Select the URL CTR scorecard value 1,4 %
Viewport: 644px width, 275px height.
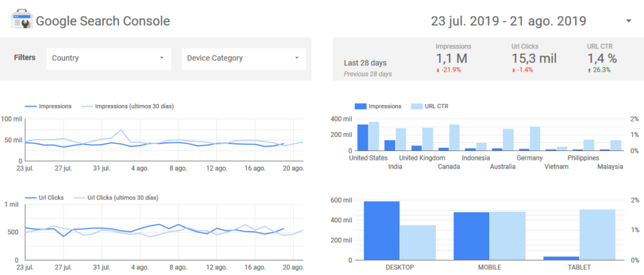click(602, 58)
